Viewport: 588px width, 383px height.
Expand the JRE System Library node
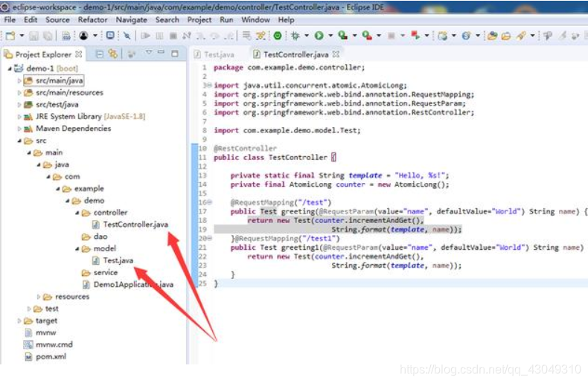(19, 117)
